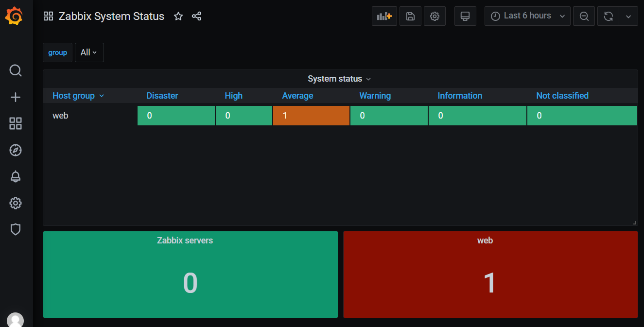Open the Explore compass icon
Image resolution: width=644 pixels, height=327 pixels.
coord(16,150)
